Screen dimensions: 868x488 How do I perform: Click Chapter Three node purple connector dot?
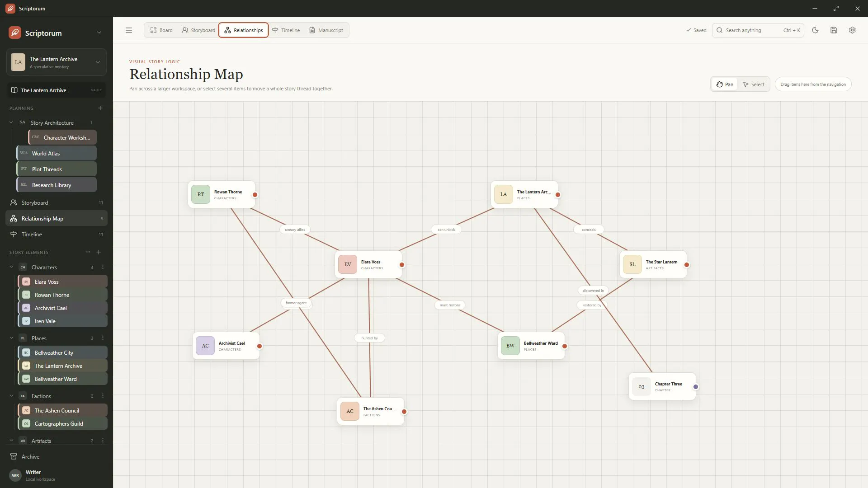(x=696, y=387)
